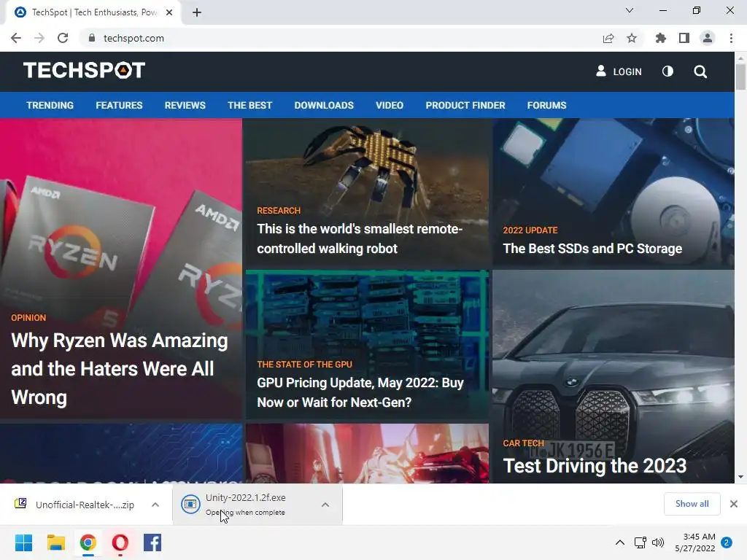Image resolution: width=747 pixels, height=560 pixels.
Task: Close the TechSpot browser tab
Action: [169, 12]
